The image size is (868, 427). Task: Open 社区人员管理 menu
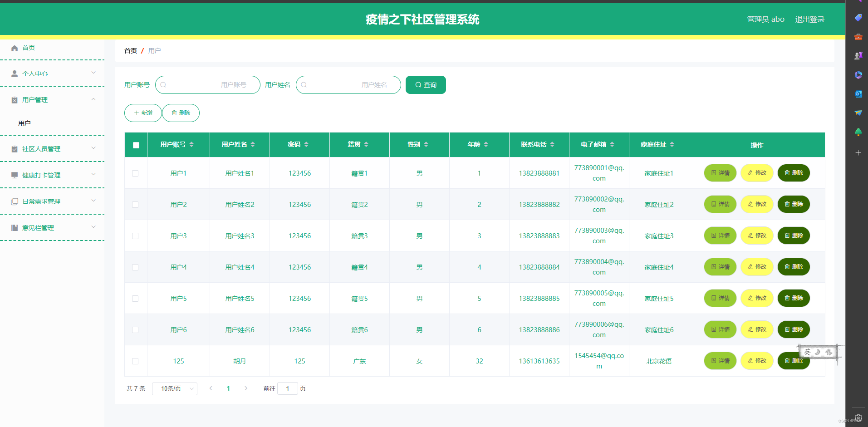pos(52,149)
